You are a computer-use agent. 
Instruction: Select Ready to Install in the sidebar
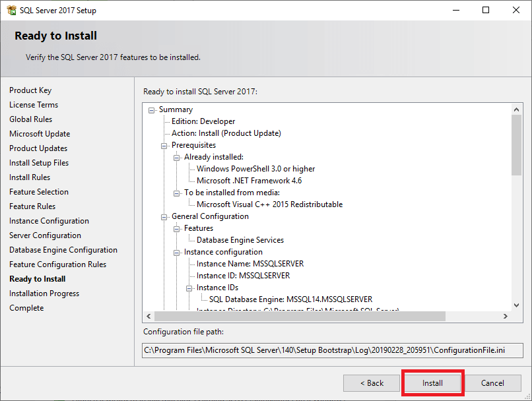[38, 279]
